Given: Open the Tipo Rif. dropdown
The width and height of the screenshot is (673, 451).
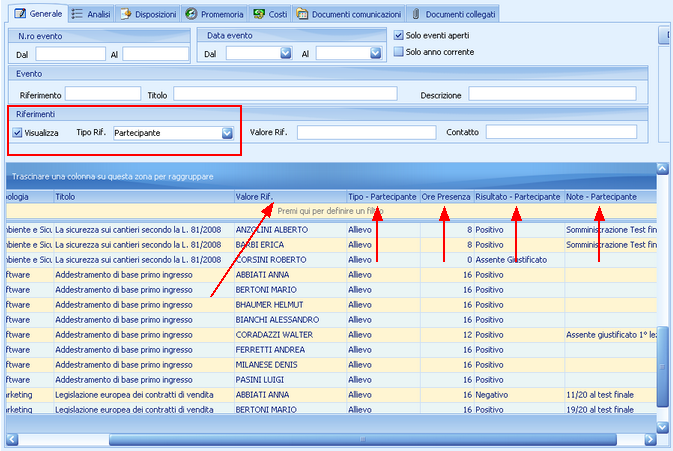Looking at the screenshot, I should pyautogui.click(x=227, y=132).
